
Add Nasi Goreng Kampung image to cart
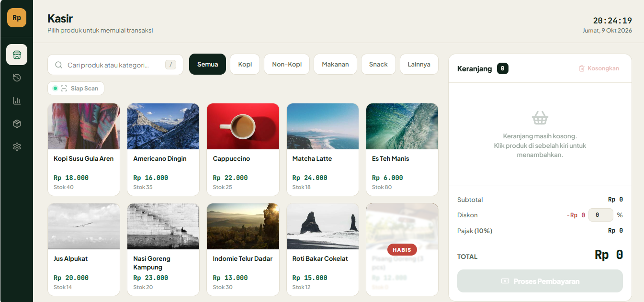(163, 226)
